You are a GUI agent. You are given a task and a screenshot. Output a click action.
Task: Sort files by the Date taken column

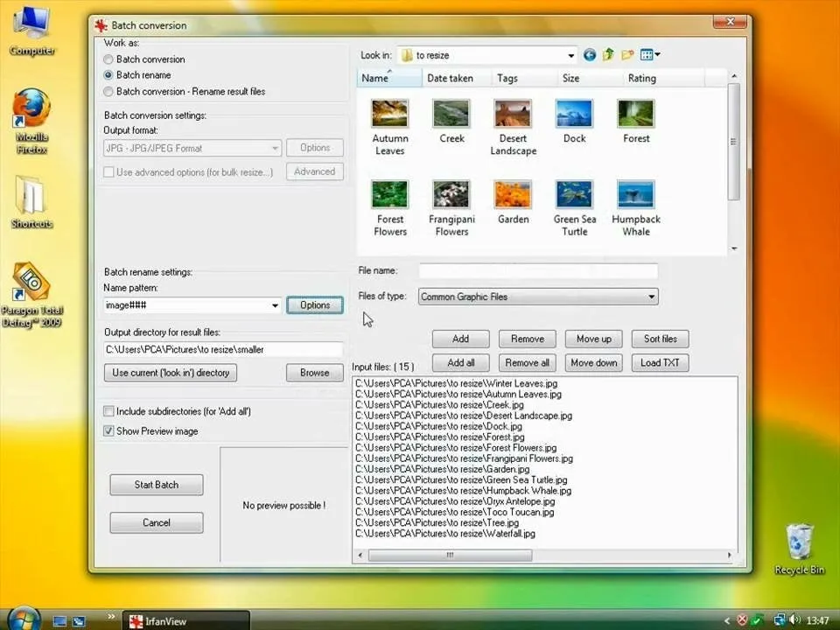[450, 78]
